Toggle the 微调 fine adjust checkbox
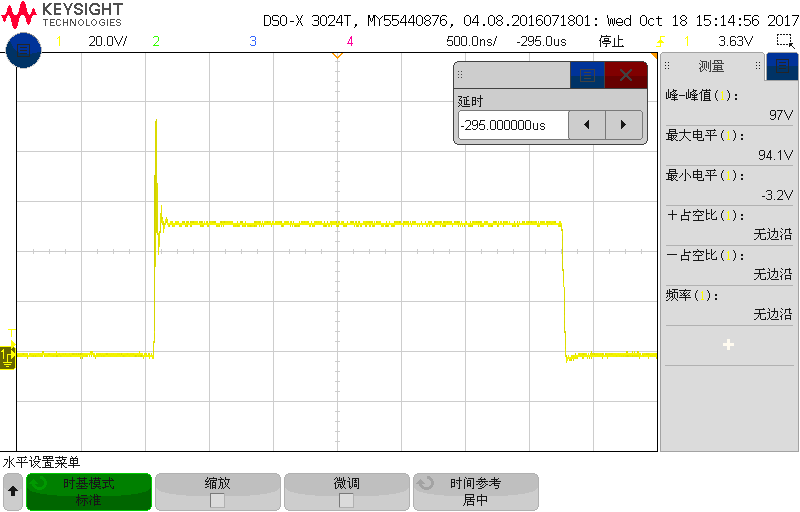Image resolution: width=800 pixels, height=512 pixels. [346, 501]
